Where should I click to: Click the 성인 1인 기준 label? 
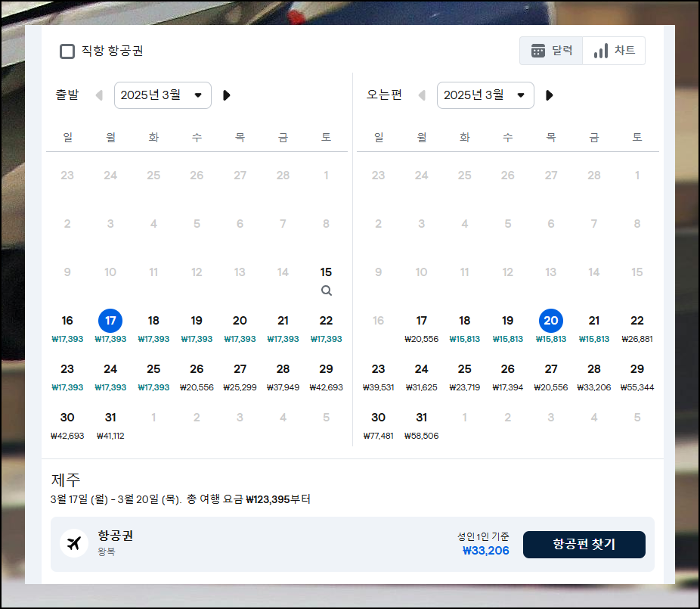[x=483, y=536]
